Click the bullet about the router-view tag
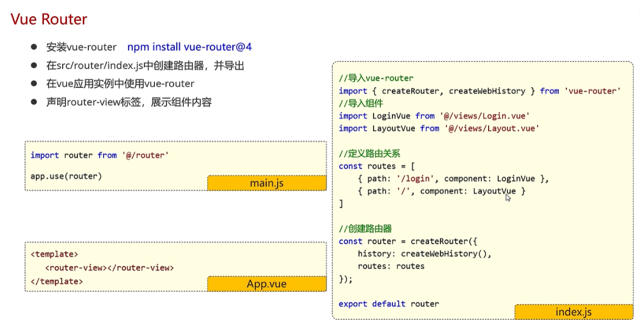Viewport: 644px width, 320px height. coord(129,102)
